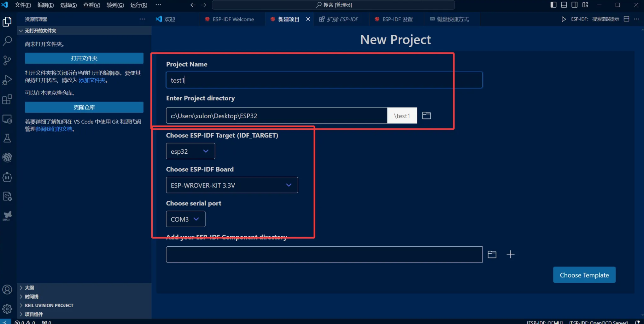This screenshot has width=644, height=324.
Task: Run ESP-IDF play button in editor toolbar
Action: click(564, 19)
